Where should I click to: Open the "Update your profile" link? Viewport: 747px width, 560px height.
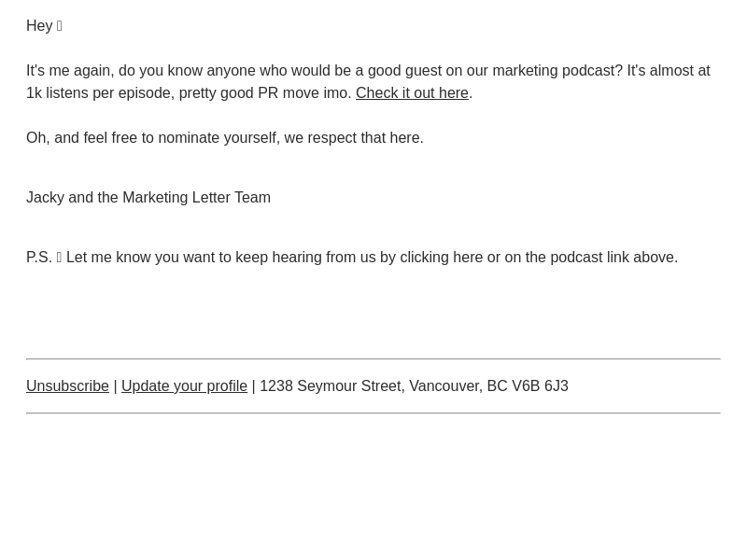tap(184, 385)
